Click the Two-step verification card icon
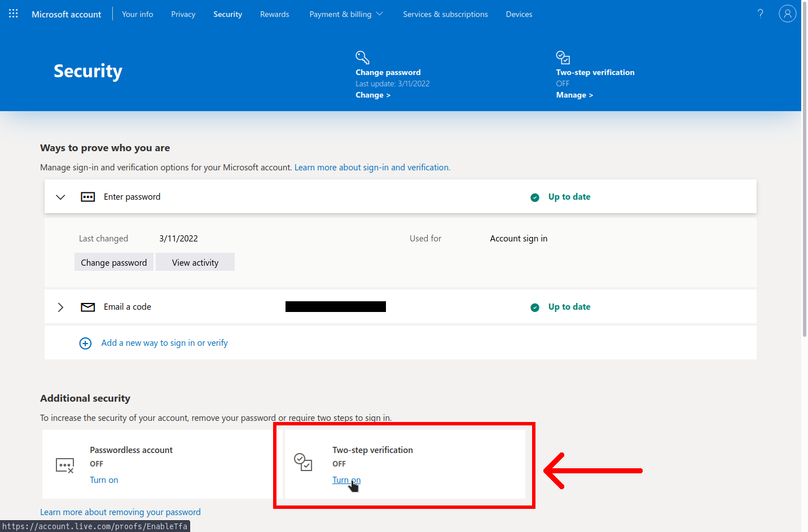 pos(303,461)
